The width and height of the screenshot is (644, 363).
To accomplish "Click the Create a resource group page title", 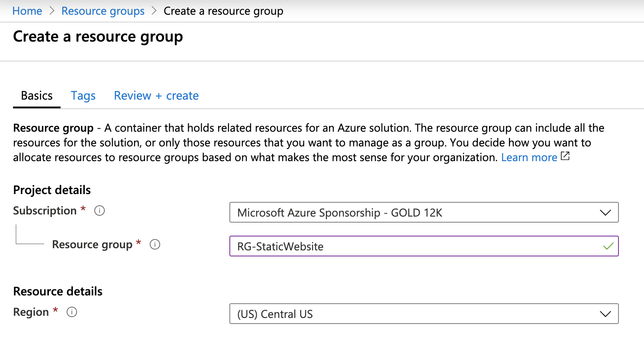I will pos(98,37).
